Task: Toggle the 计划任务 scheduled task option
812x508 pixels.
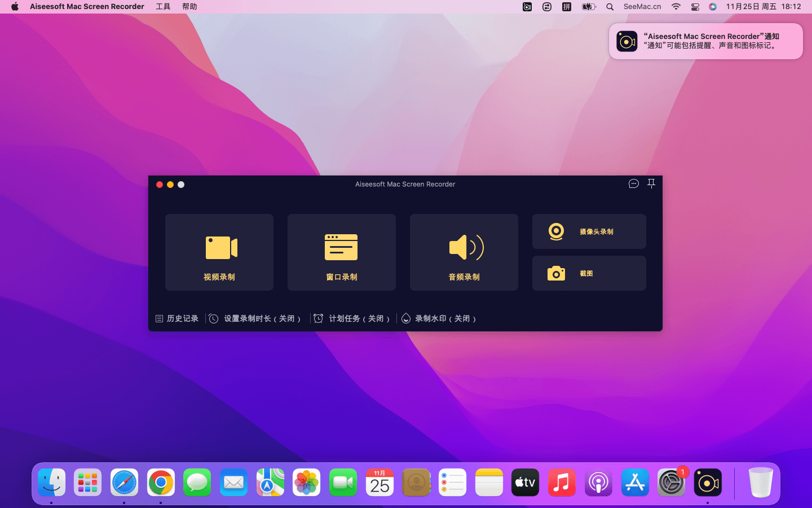Action: tap(352, 319)
